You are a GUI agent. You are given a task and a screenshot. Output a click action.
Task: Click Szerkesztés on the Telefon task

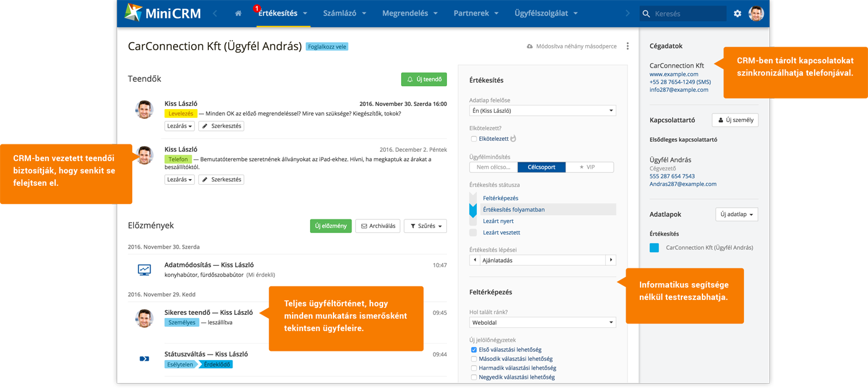221,180
